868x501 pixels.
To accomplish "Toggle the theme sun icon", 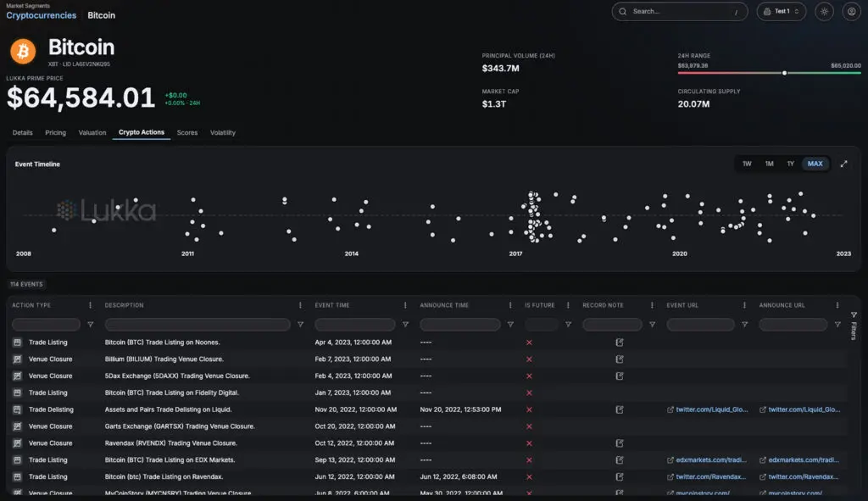I will [824, 12].
